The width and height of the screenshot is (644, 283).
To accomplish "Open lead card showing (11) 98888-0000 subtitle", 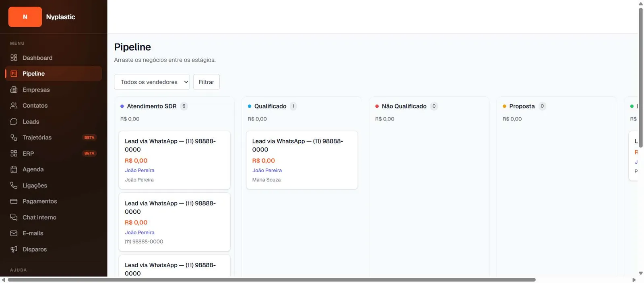I will coord(174,222).
